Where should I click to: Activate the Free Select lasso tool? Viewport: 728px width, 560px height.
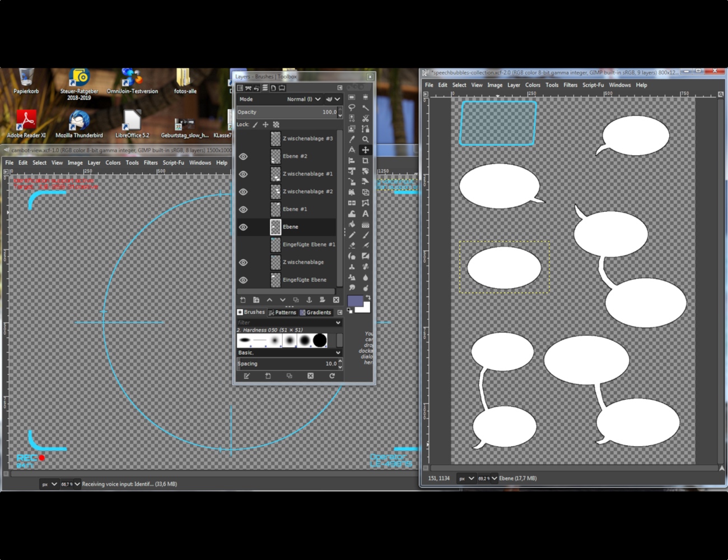point(352,108)
